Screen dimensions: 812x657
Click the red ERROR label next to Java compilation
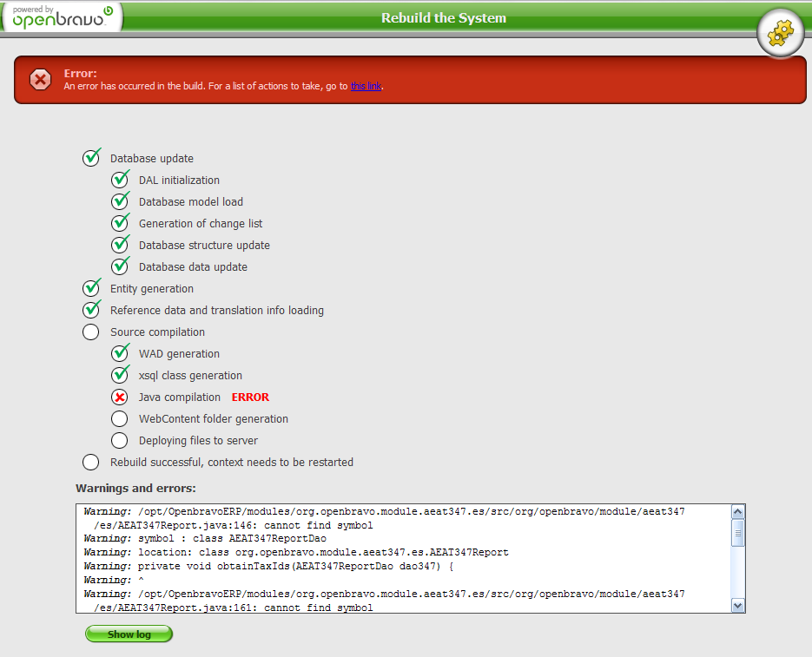click(250, 397)
